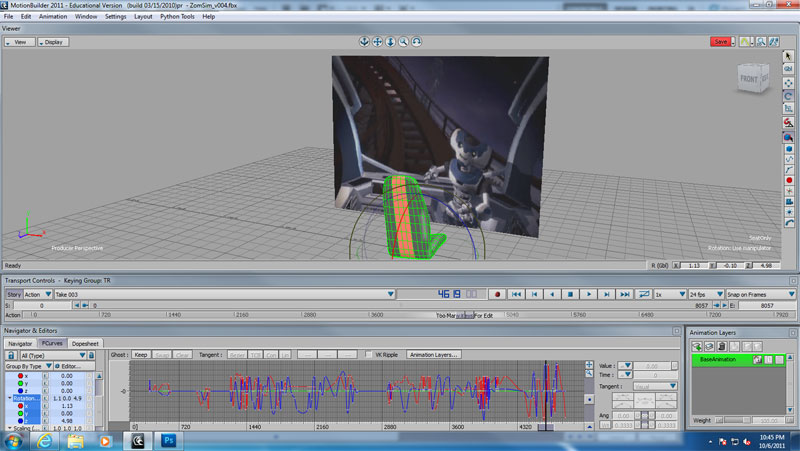Toggle key button for translation x row

(45, 375)
